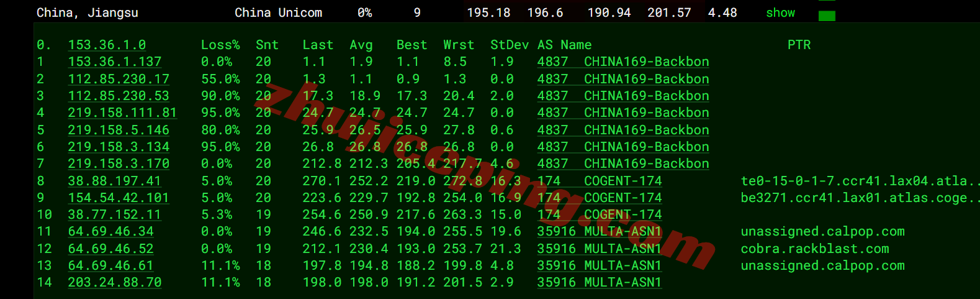Select PTR be3271.ccr41.lax01.atlas text

pos(860,198)
